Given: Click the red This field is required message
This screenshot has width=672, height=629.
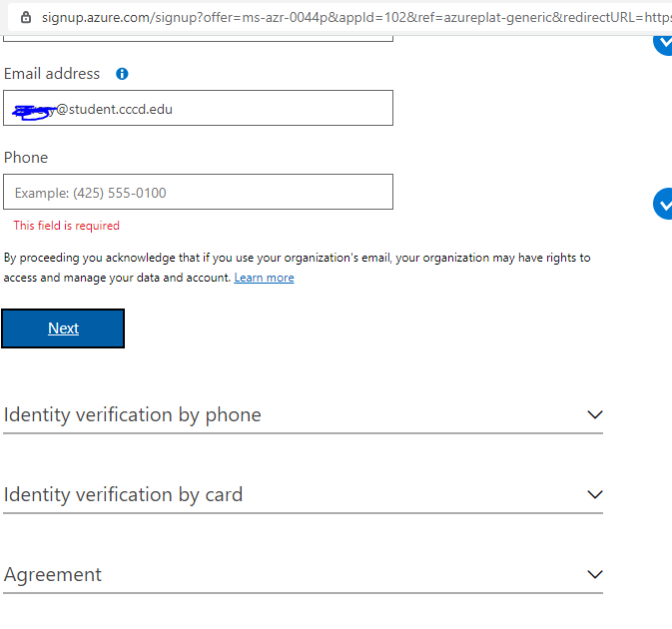Looking at the screenshot, I should tap(66, 226).
